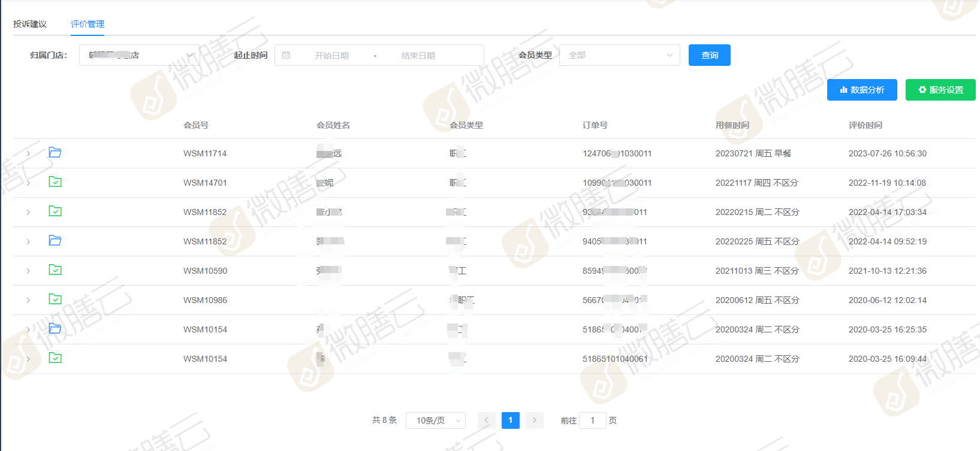The image size is (980, 451).
Task: Open the 归属门店 store dropdown
Action: [x=140, y=55]
